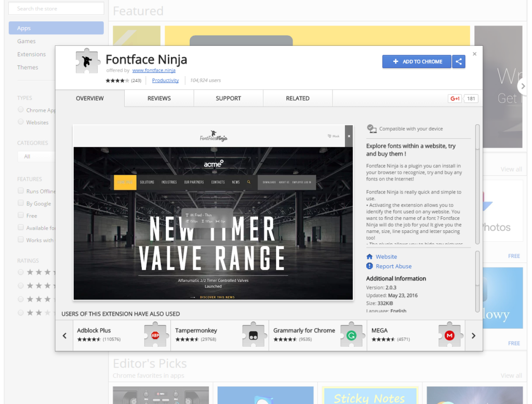Advance the featured carousel with right arrow
This screenshot has width=532, height=404.
coord(523,86)
